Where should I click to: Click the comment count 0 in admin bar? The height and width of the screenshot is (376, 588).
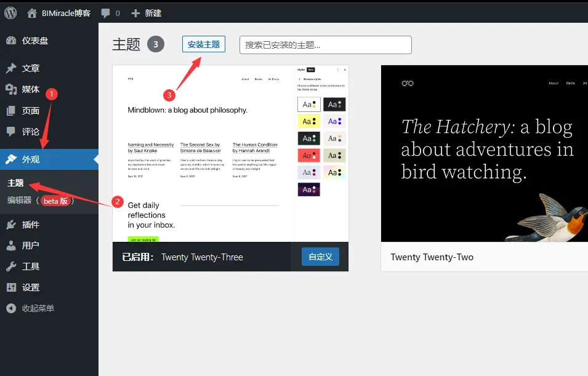[118, 14]
